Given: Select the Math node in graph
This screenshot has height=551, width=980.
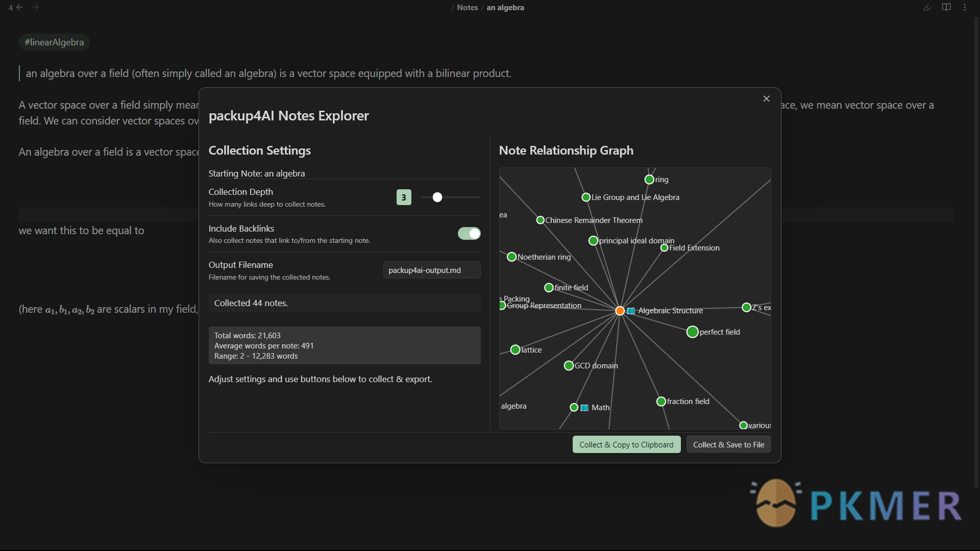Looking at the screenshot, I should (x=574, y=408).
